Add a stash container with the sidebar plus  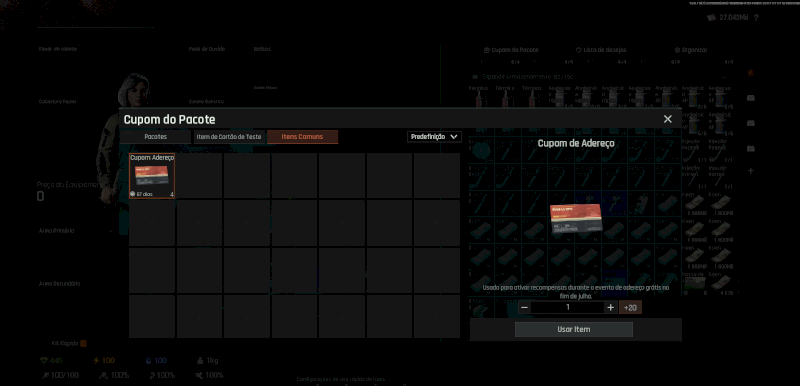tap(751, 171)
